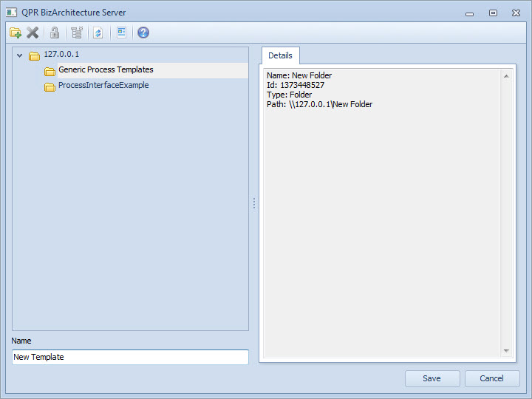This screenshot has width=532, height=399.
Task: Click the details view page icon
Action: tap(121, 33)
